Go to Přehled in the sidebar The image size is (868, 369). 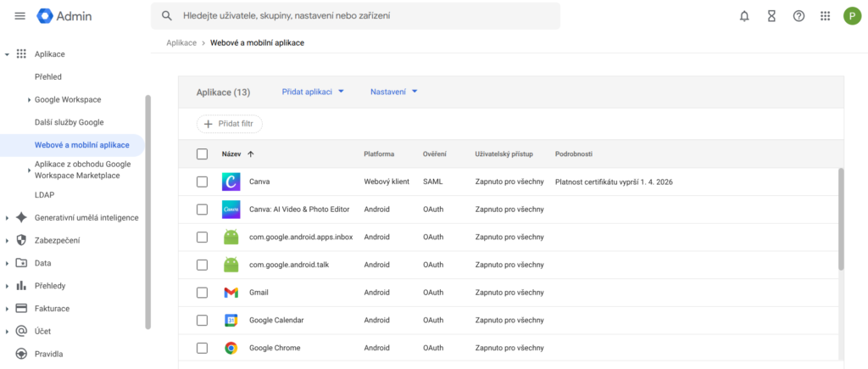pyautogui.click(x=48, y=77)
